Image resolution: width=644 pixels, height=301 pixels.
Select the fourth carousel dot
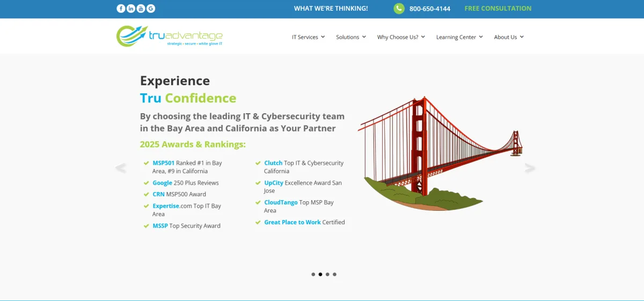(334, 274)
